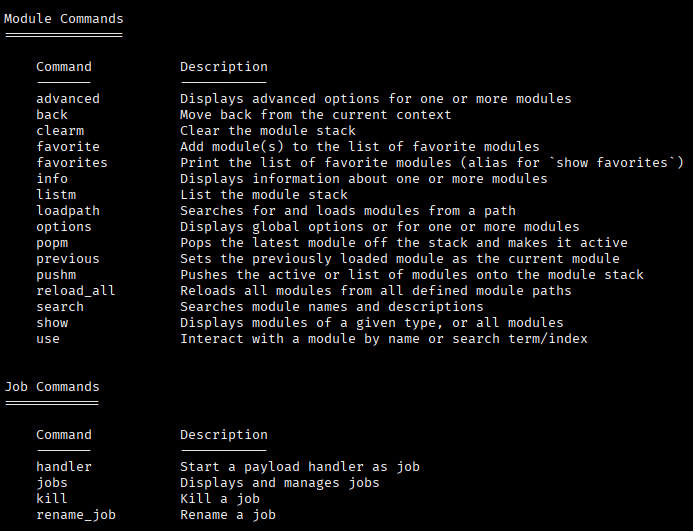Click the 'reload_all' command name

pyautogui.click(x=76, y=291)
